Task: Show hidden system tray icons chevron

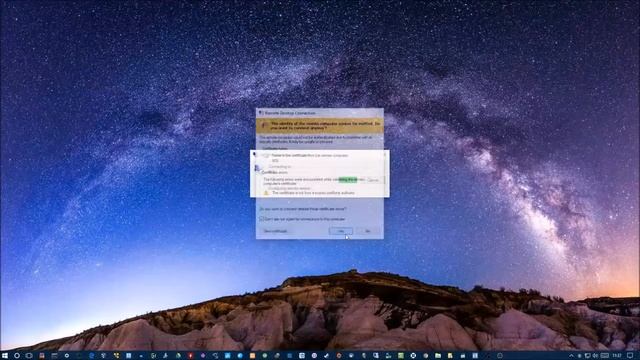Action: click(x=571, y=356)
